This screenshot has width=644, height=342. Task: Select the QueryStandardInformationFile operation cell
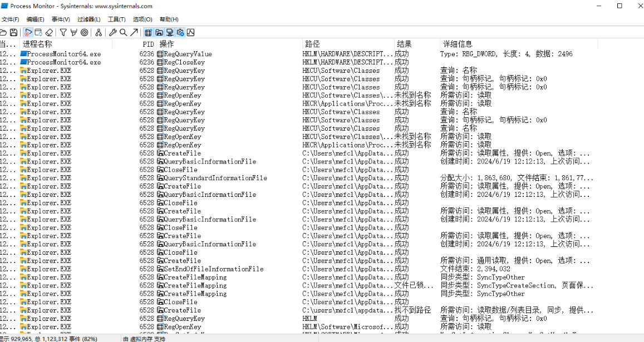click(x=215, y=178)
